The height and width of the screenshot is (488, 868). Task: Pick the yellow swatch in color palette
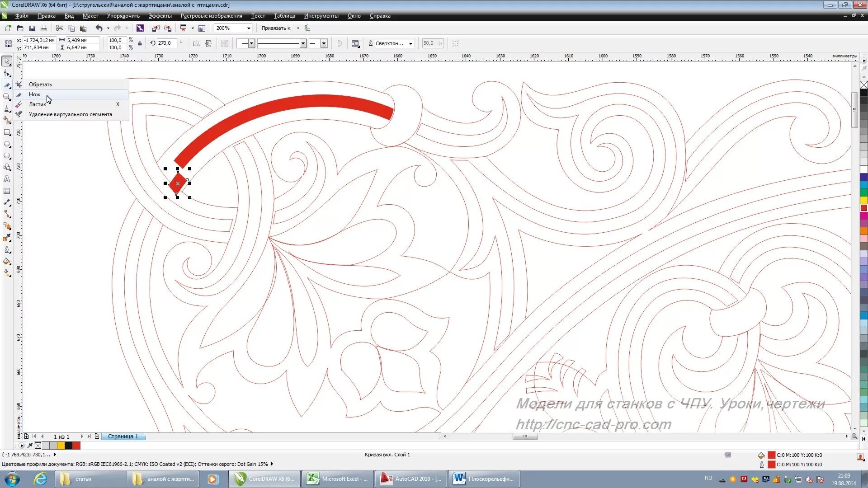click(x=863, y=200)
